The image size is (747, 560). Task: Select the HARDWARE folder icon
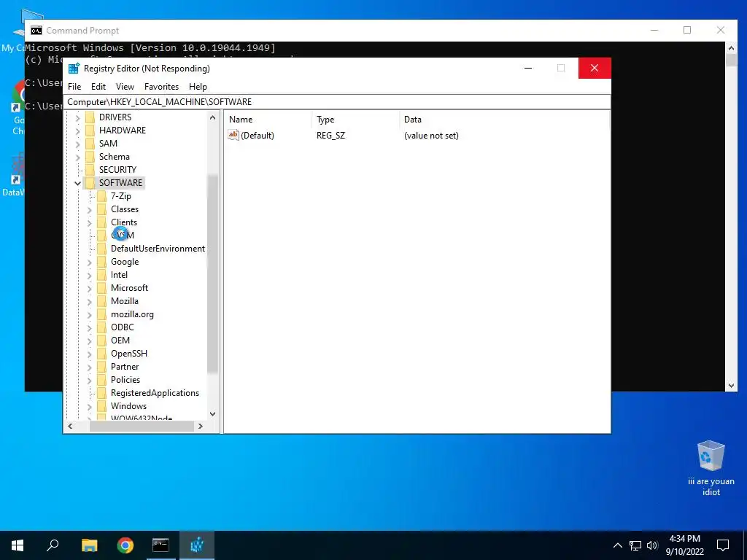[x=90, y=131]
